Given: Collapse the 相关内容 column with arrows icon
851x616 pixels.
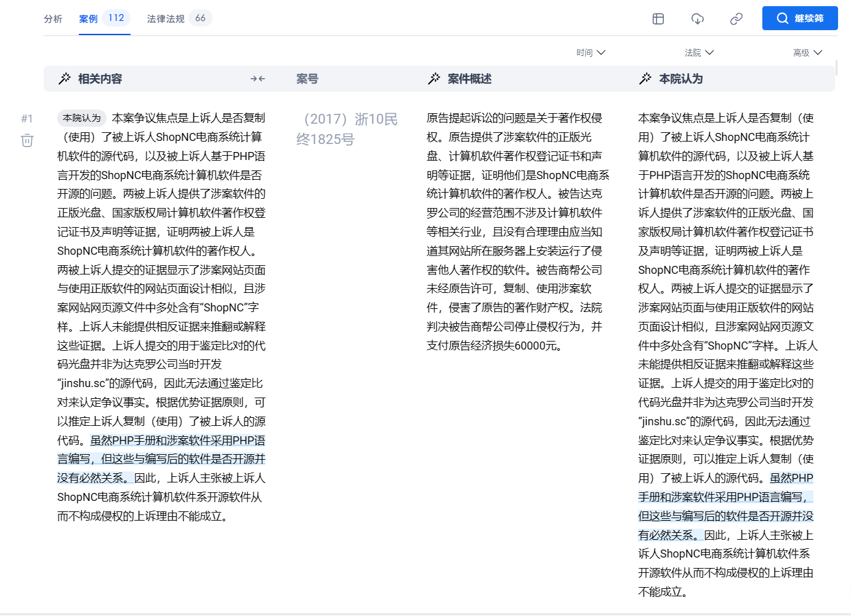Looking at the screenshot, I should pos(257,79).
